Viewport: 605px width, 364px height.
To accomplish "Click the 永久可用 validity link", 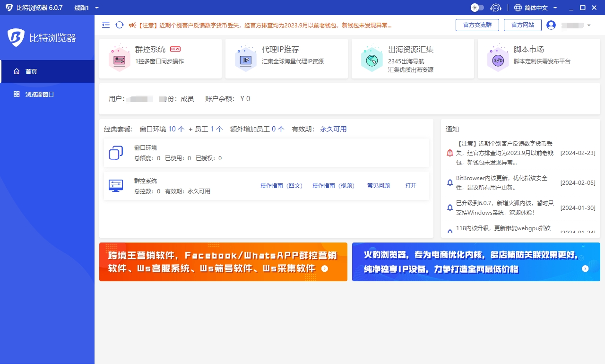I will 333,129.
